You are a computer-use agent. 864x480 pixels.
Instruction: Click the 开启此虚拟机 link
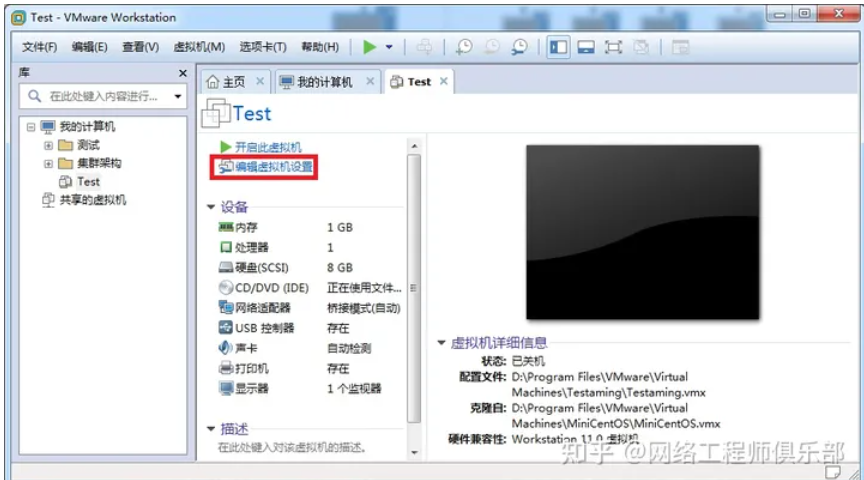coord(268,147)
